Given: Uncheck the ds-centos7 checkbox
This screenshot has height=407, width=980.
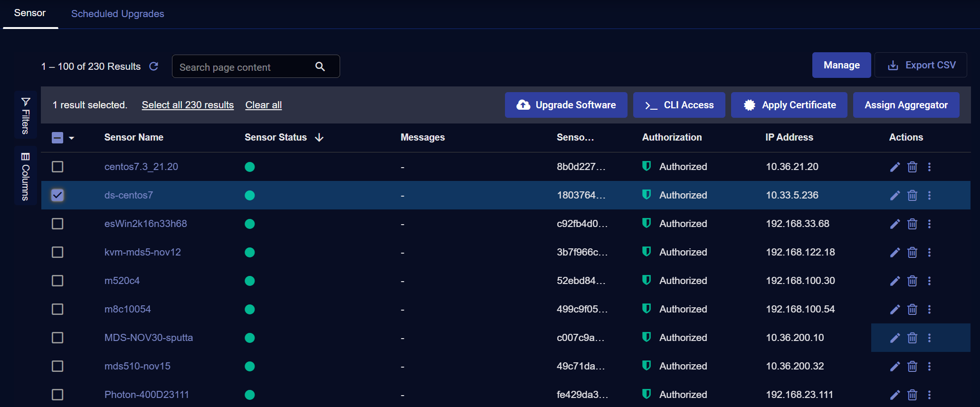Looking at the screenshot, I should coord(57,195).
